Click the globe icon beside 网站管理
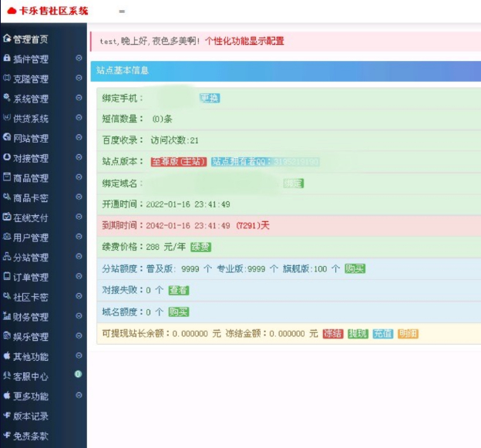This screenshot has width=481, height=448. (x=7, y=137)
